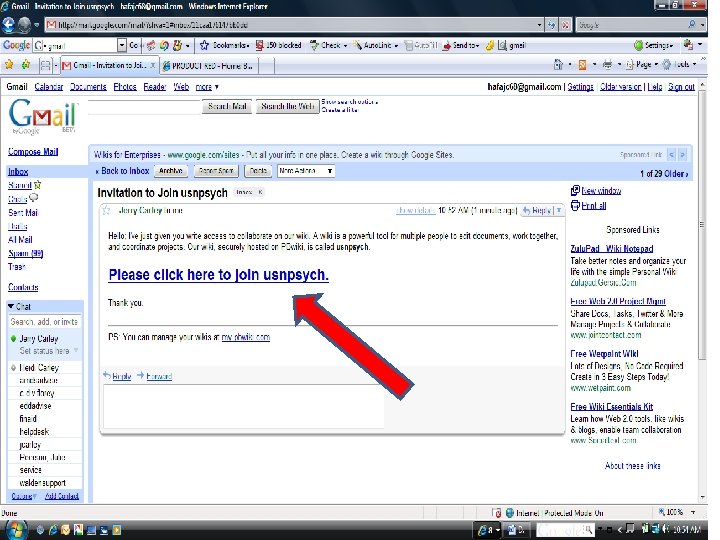720x540 pixels.
Task: Click the Home icon in command bar
Action: click(558, 65)
